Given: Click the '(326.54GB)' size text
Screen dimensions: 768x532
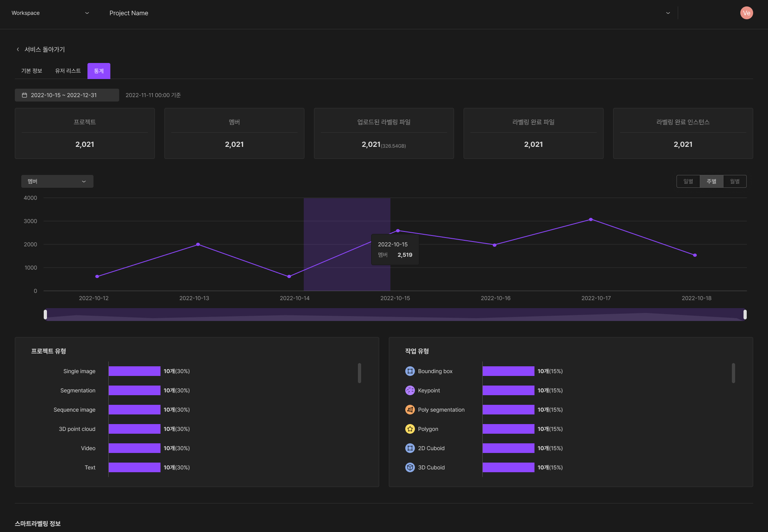Looking at the screenshot, I should click(393, 146).
